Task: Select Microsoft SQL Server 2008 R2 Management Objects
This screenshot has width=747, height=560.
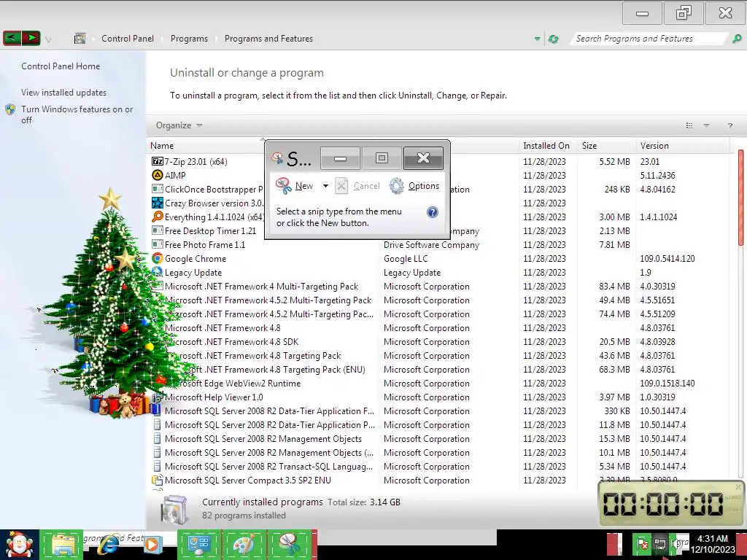Action: click(263, 438)
